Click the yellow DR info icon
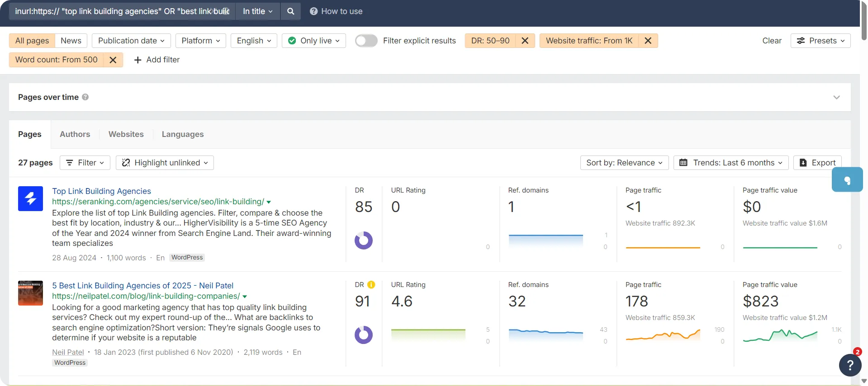This screenshot has height=386, width=868. point(371,285)
